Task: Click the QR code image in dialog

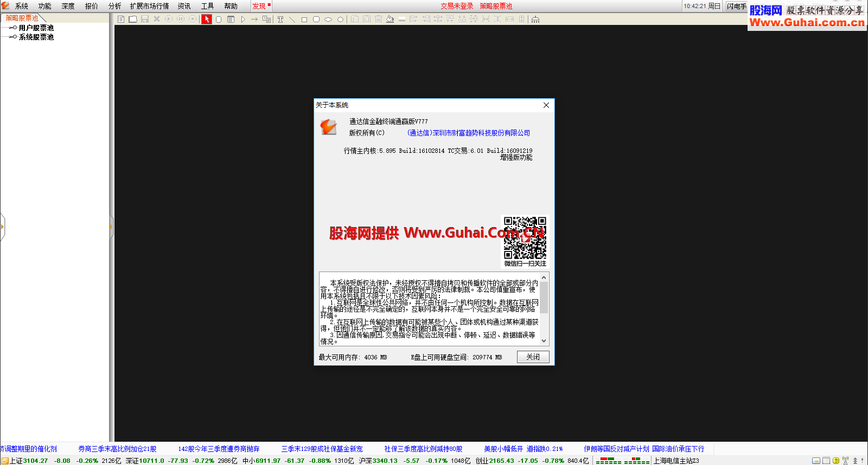Action: (x=525, y=238)
